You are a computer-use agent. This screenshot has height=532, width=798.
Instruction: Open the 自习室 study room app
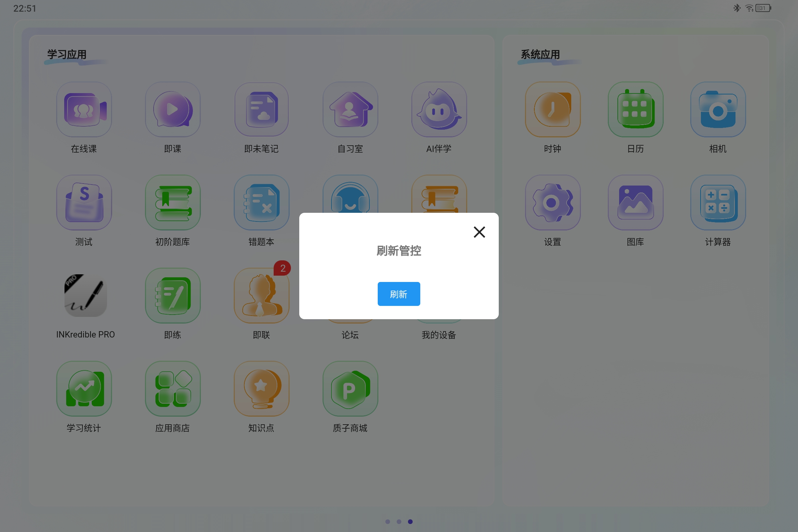point(350,109)
